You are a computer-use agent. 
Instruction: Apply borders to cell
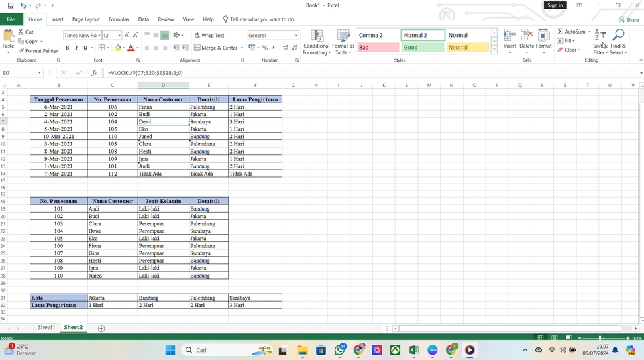pyautogui.click(x=101, y=48)
